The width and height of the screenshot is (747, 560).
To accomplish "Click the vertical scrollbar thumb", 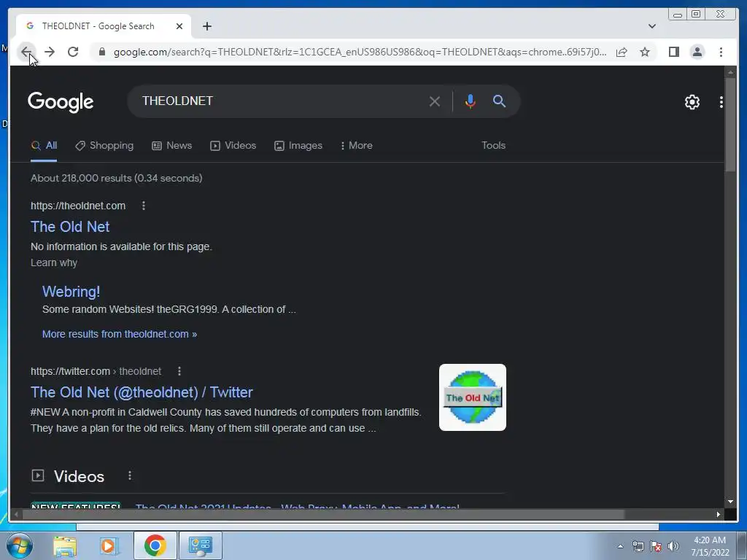I will [730, 125].
